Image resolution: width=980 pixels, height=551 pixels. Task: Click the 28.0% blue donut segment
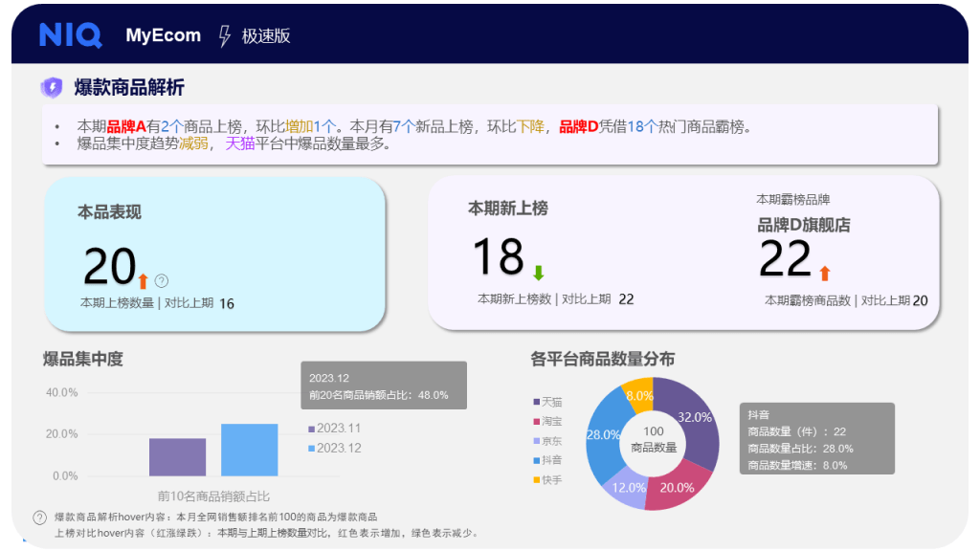(603, 434)
